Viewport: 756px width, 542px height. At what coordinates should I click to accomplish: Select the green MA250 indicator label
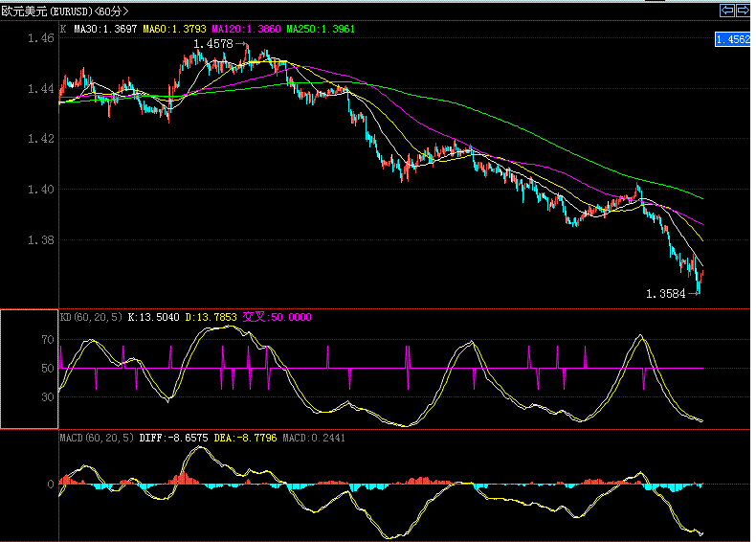pos(321,30)
